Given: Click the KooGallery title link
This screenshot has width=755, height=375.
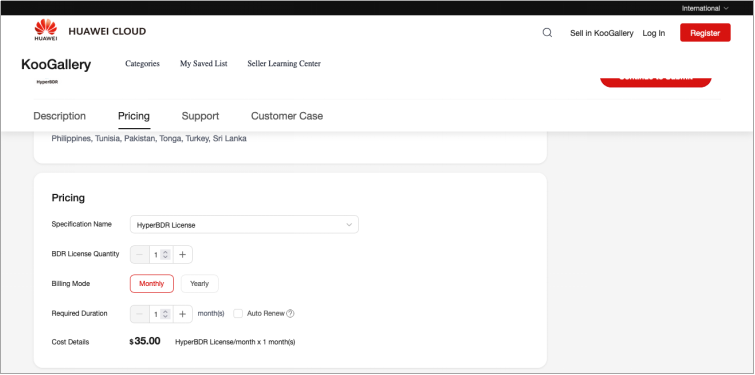Looking at the screenshot, I should tap(56, 65).
